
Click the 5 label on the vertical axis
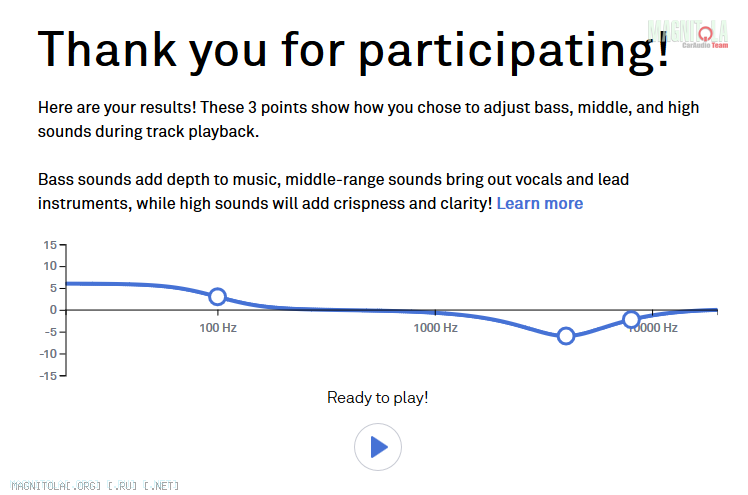click(x=53, y=288)
